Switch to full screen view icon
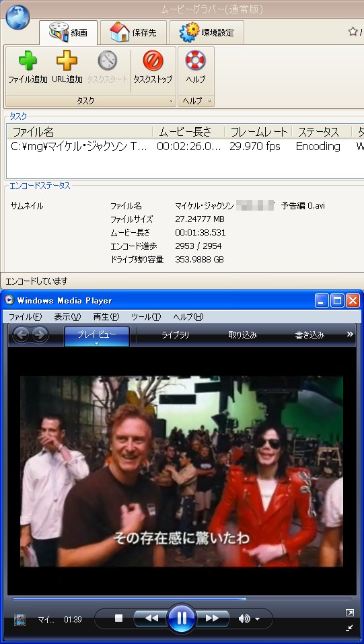364x644 pixels. [x=350, y=613]
